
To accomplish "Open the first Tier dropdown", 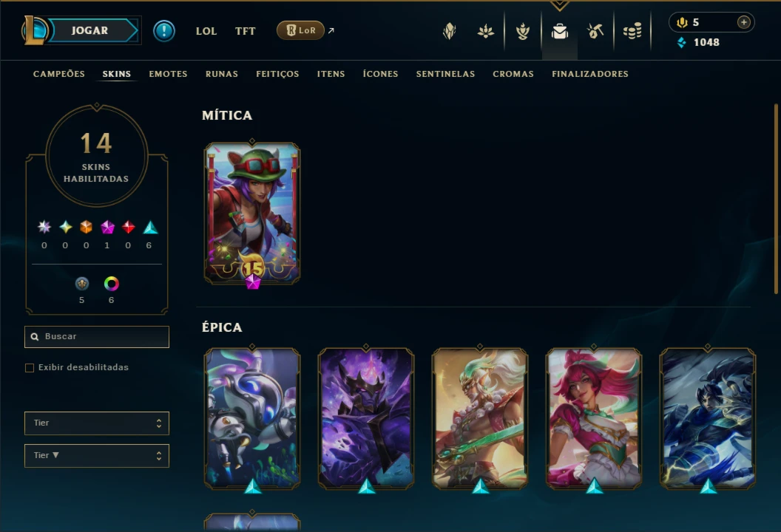I will pyautogui.click(x=97, y=423).
